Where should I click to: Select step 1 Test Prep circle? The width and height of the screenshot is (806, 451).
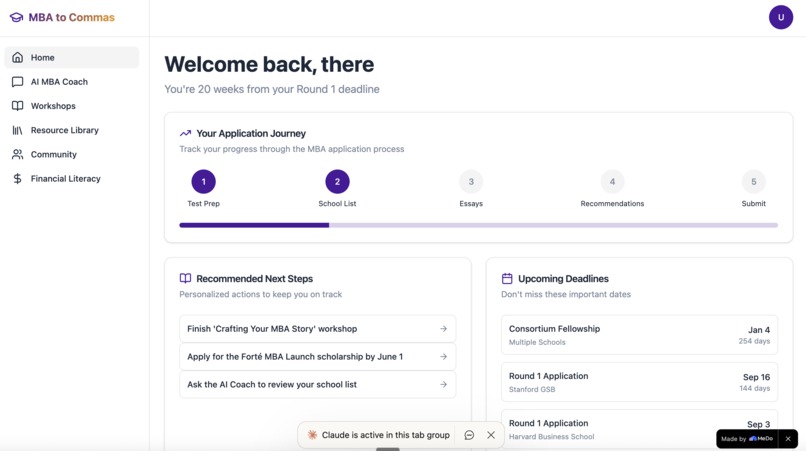pyautogui.click(x=204, y=182)
